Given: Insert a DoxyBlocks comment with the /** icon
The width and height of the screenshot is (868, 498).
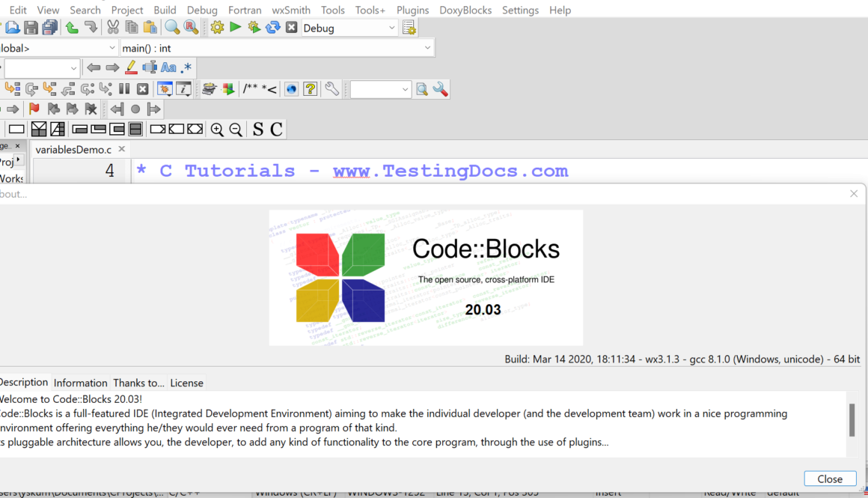Looking at the screenshot, I should pos(250,88).
